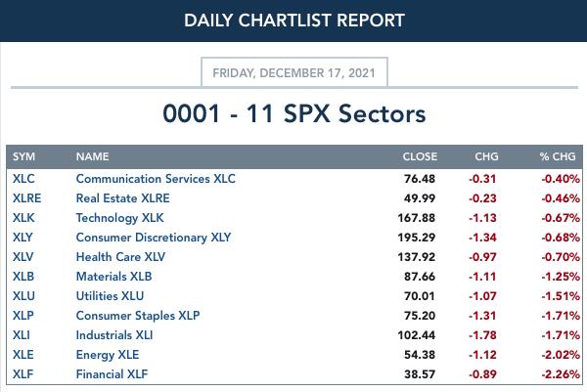Viewport: 587px width, 392px height.
Task: Open Consumer Discretionary XLY link
Action: click(154, 238)
